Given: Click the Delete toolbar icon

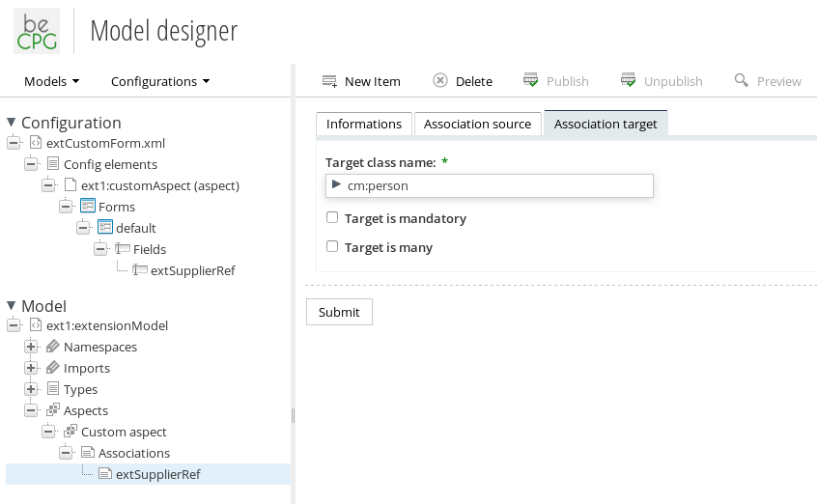Looking at the screenshot, I should click(440, 81).
